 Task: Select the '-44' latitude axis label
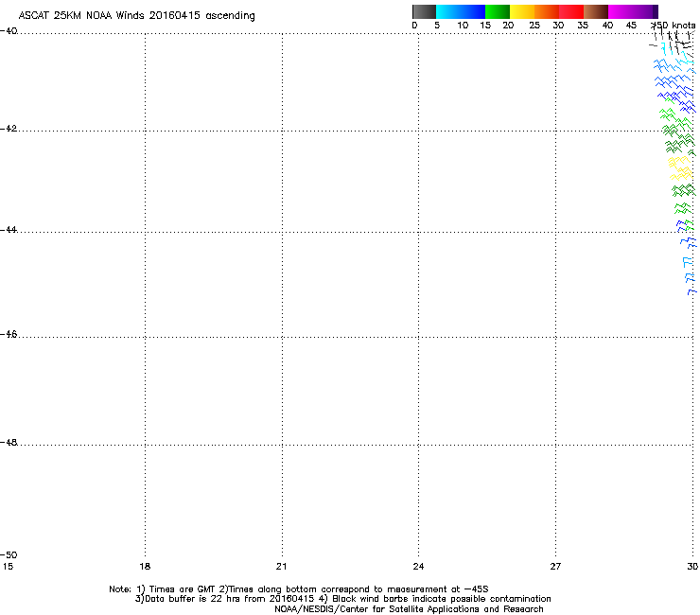pos(9,230)
